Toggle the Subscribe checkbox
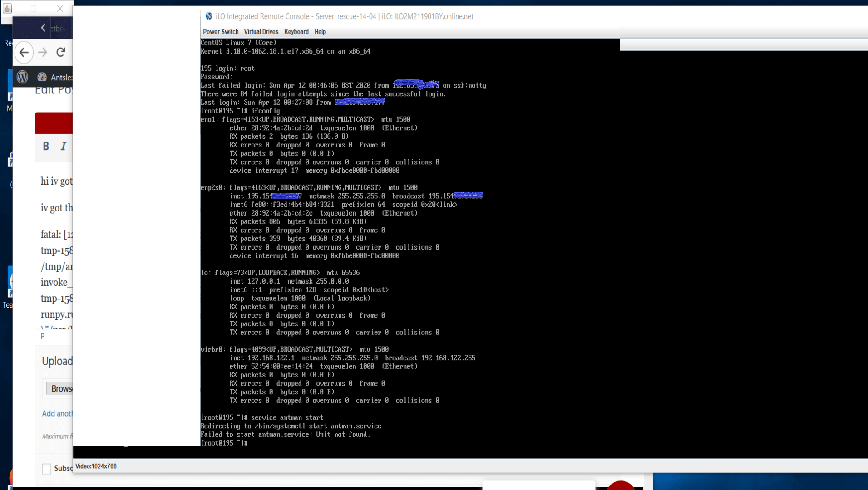The height and width of the screenshot is (490, 868). 46,469
